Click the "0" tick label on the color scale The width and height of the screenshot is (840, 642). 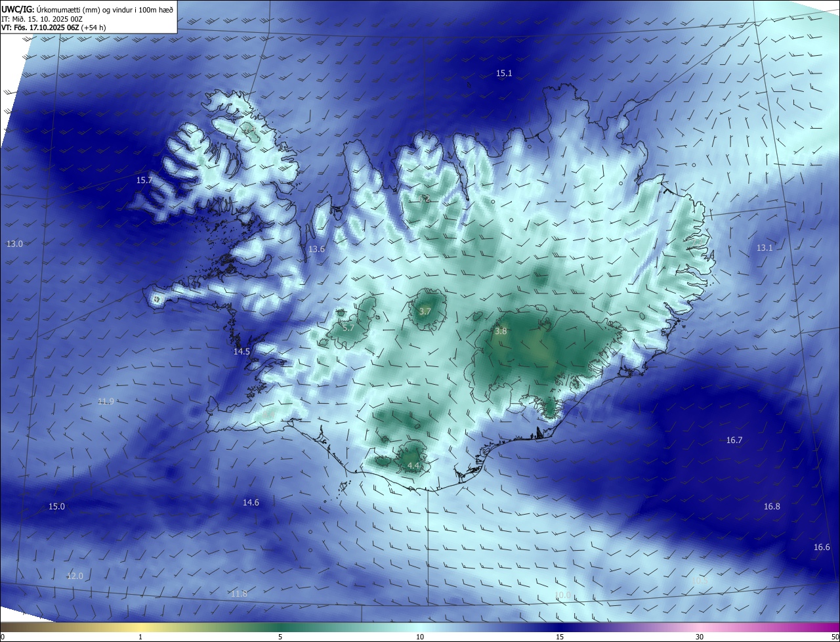click(x=3, y=637)
